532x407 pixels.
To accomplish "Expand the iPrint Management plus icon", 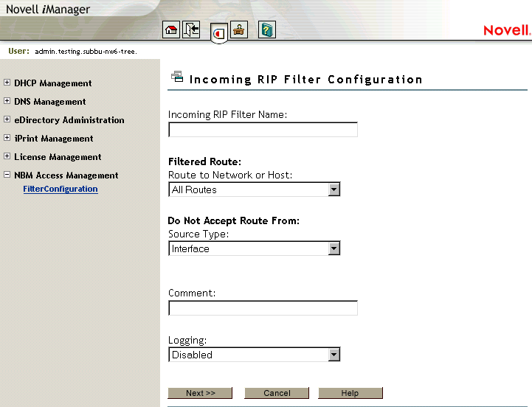I will (7, 137).
